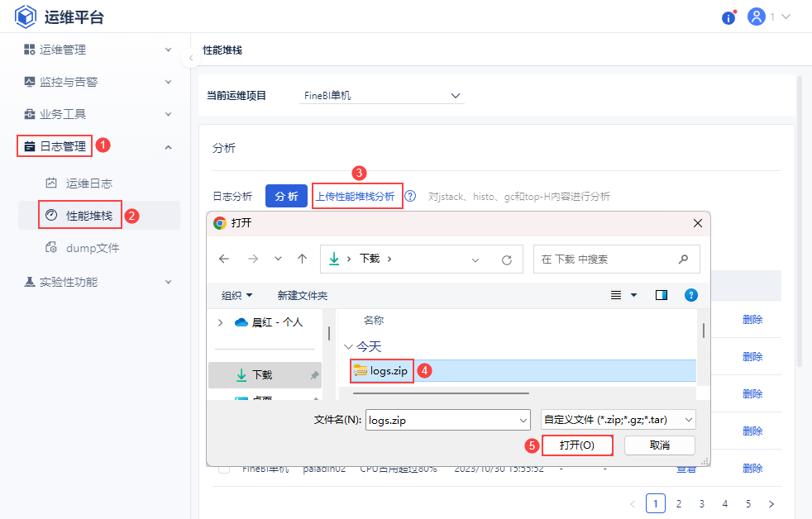Viewport: 812px width, 519px height.
Task: Collapse the 日志管理 menu
Action: click(x=98, y=146)
